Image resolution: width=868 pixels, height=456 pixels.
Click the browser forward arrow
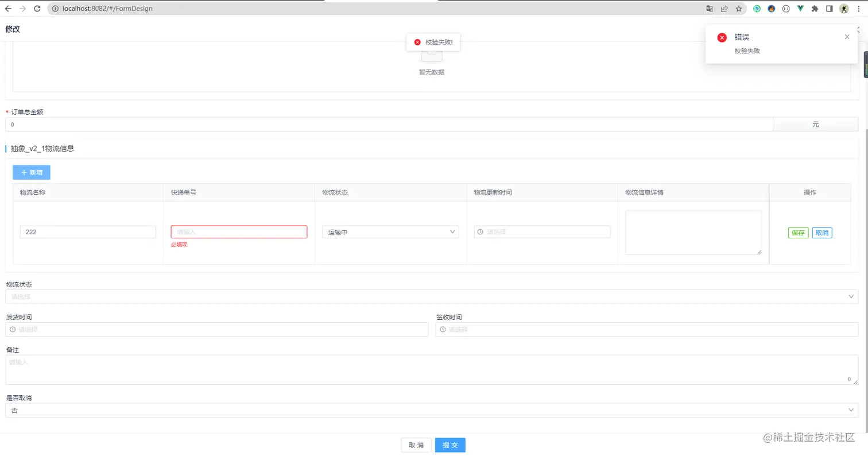(22, 9)
